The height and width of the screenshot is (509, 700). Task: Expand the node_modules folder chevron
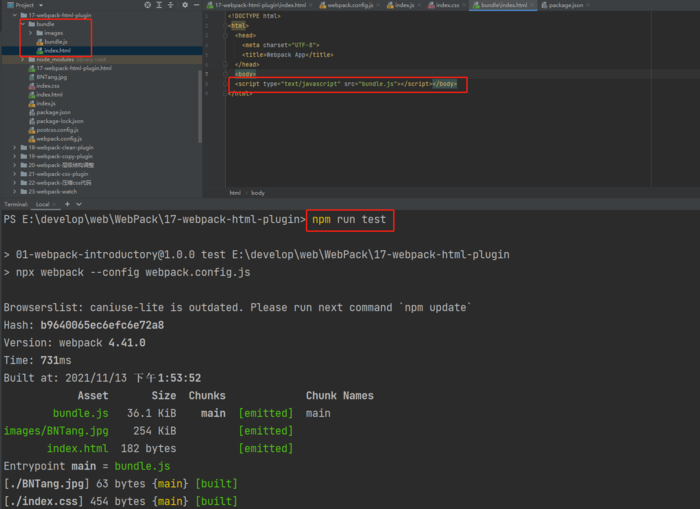click(x=23, y=59)
